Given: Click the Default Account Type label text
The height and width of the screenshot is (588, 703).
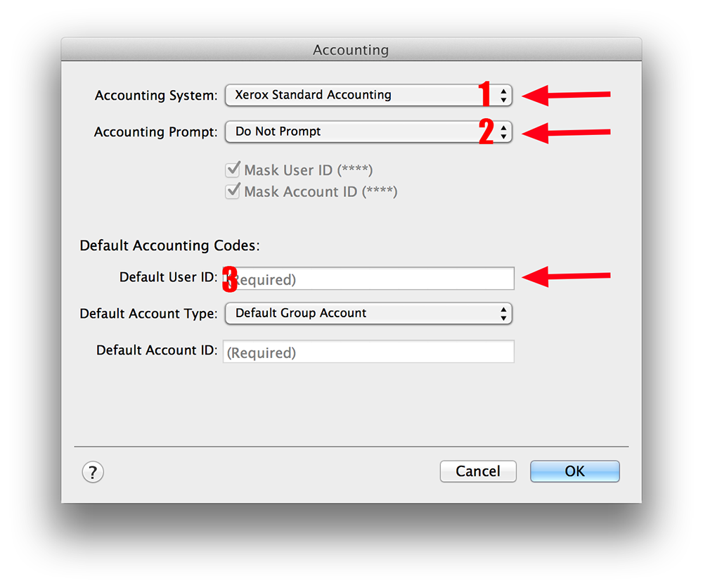Looking at the screenshot, I should click(148, 314).
